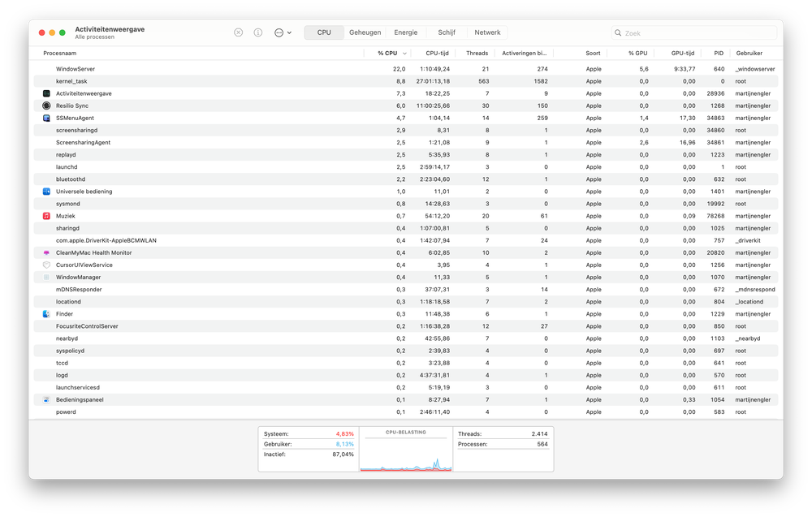The height and width of the screenshot is (517, 812).
Task: Select the sysmond process row
Action: tap(405, 204)
